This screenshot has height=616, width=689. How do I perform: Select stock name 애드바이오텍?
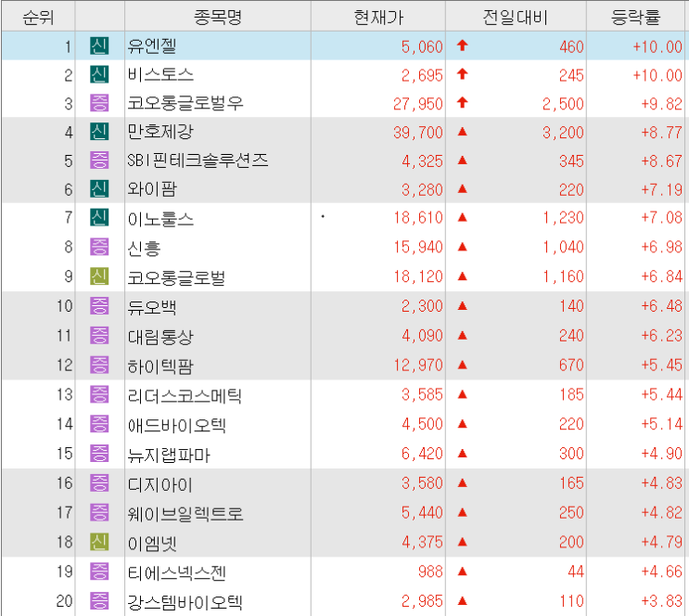pos(176,425)
